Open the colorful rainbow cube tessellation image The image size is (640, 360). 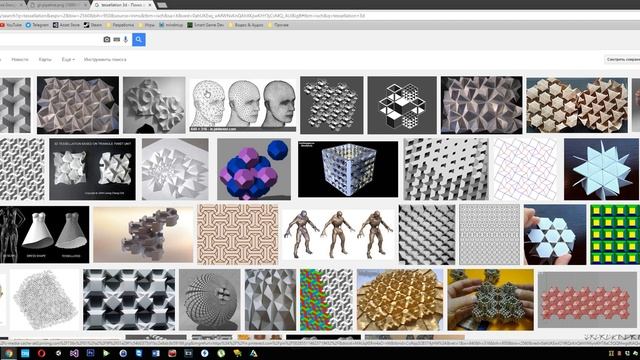[326, 300]
